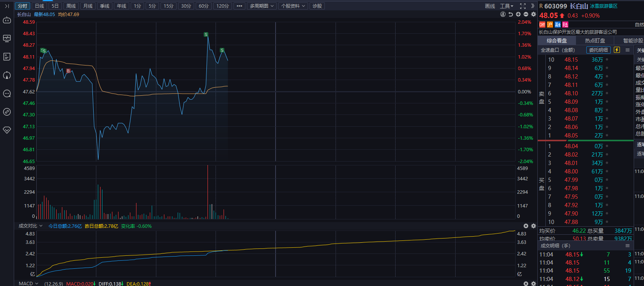Select the 120分 period

point(222,6)
